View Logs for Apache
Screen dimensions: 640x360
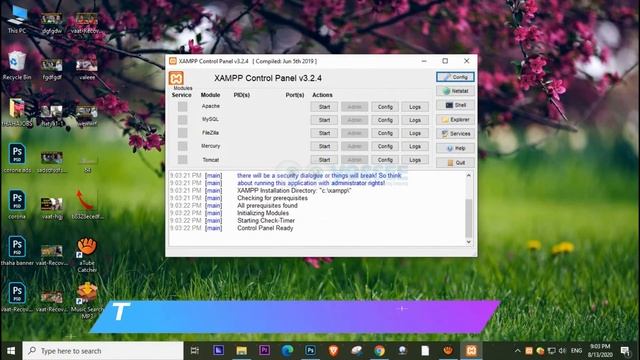415,107
